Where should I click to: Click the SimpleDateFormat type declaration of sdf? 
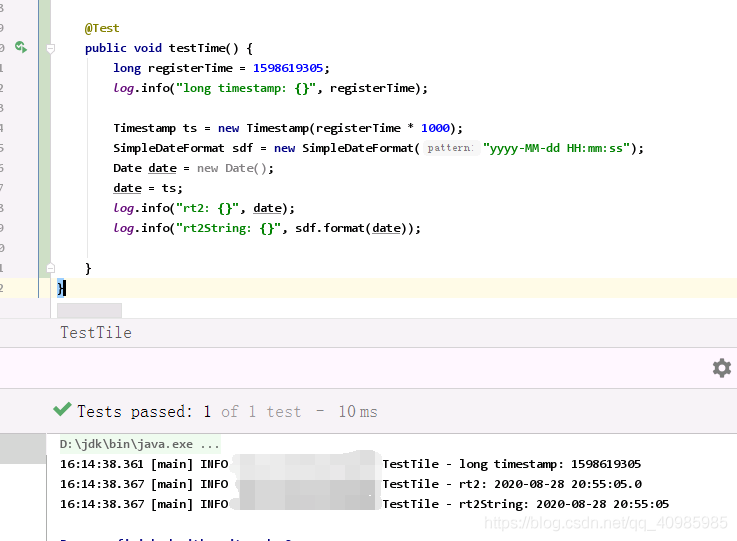point(169,148)
